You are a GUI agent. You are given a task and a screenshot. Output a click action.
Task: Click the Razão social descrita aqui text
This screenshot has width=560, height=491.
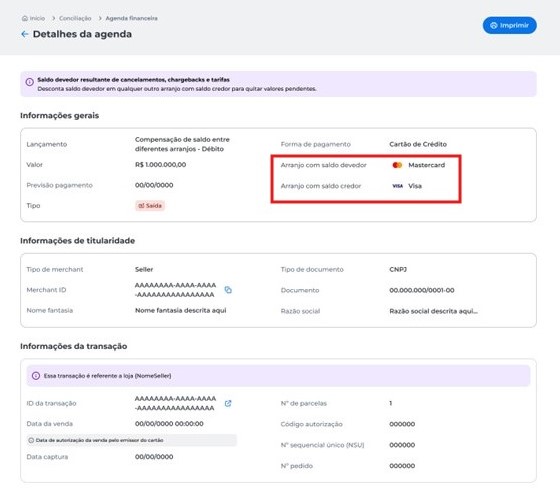click(434, 311)
